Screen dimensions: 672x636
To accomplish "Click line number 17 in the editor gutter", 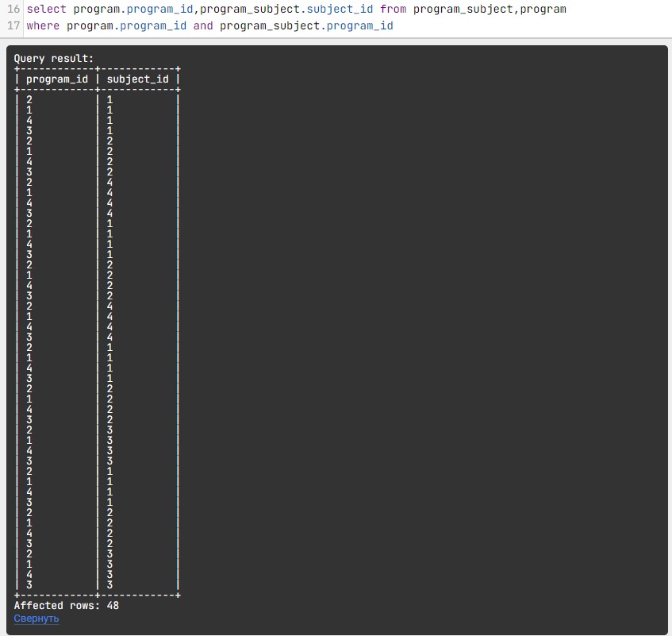I will tap(13, 26).
